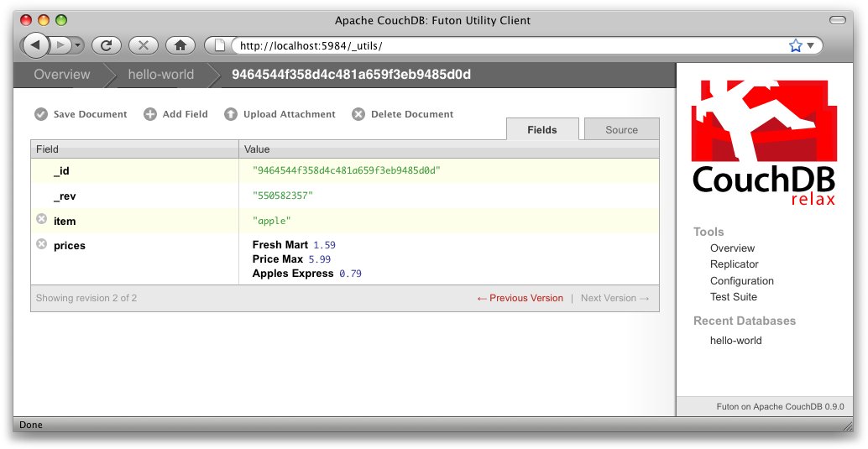Screen dimensions: 868x449
Task: Open the back/forward history dropdown arrow
Action: [78, 45]
